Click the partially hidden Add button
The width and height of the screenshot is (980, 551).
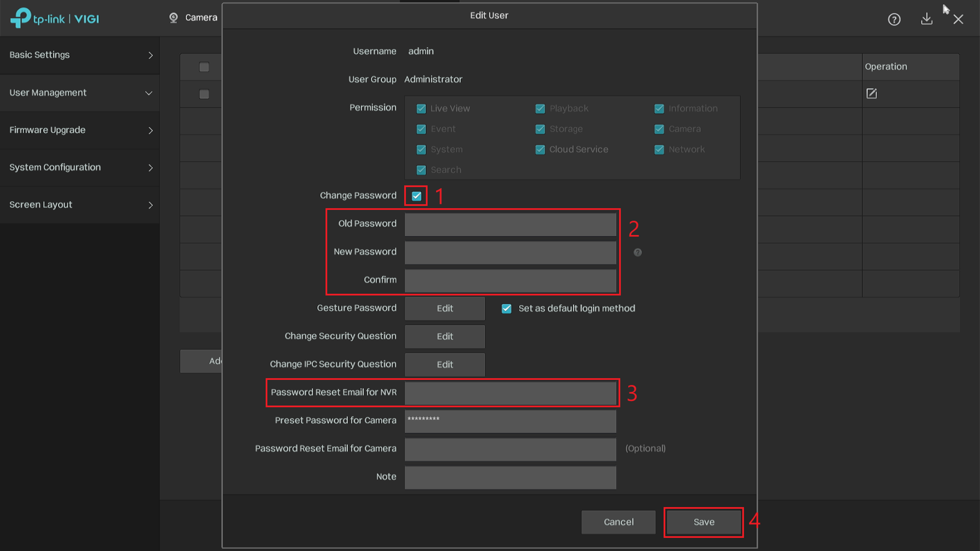point(201,361)
